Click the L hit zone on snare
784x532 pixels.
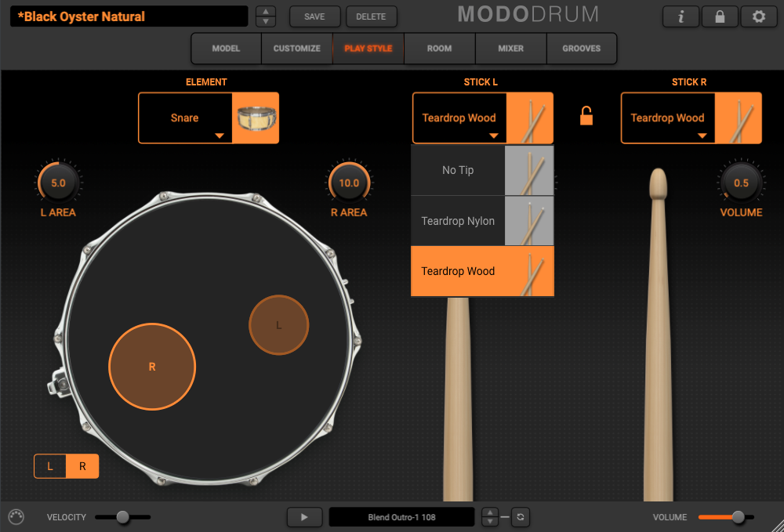[x=279, y=325]
